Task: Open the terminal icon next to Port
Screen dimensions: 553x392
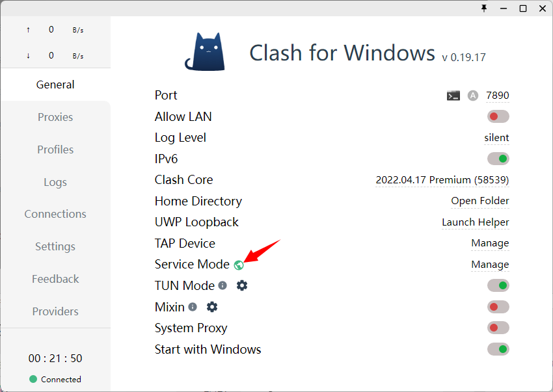Action: point(453,96)
